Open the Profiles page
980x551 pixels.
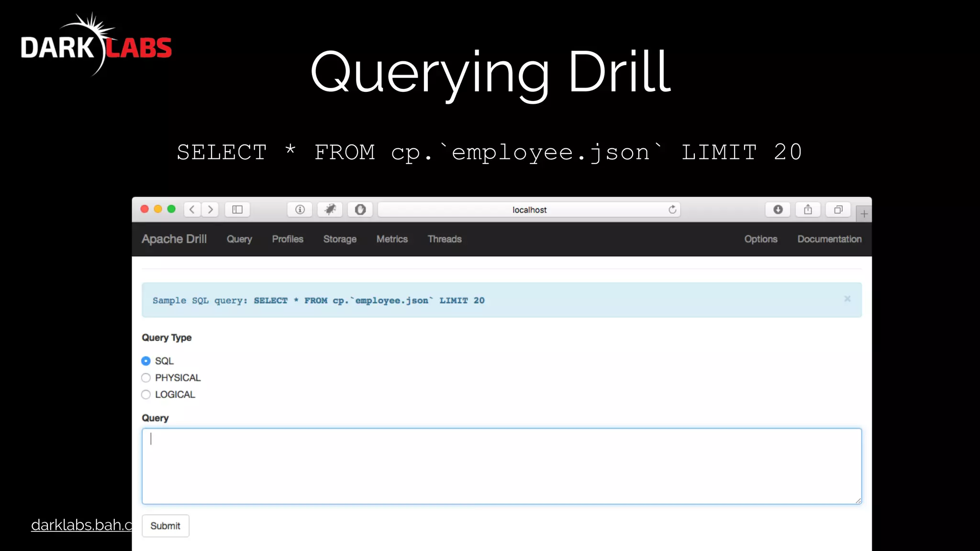click(x=288, y=239)
